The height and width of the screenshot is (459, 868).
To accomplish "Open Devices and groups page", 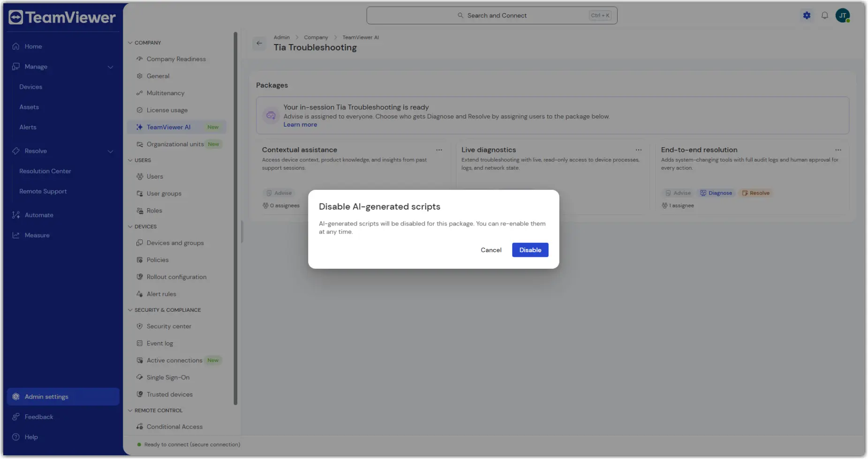I will (x=176, y=243).
